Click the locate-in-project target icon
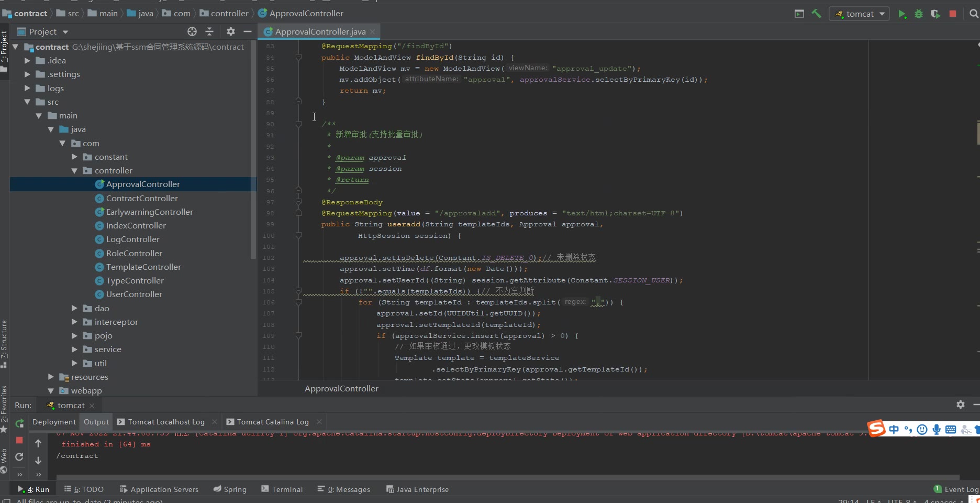The image size is (980, 503). [x=192, y=31]
